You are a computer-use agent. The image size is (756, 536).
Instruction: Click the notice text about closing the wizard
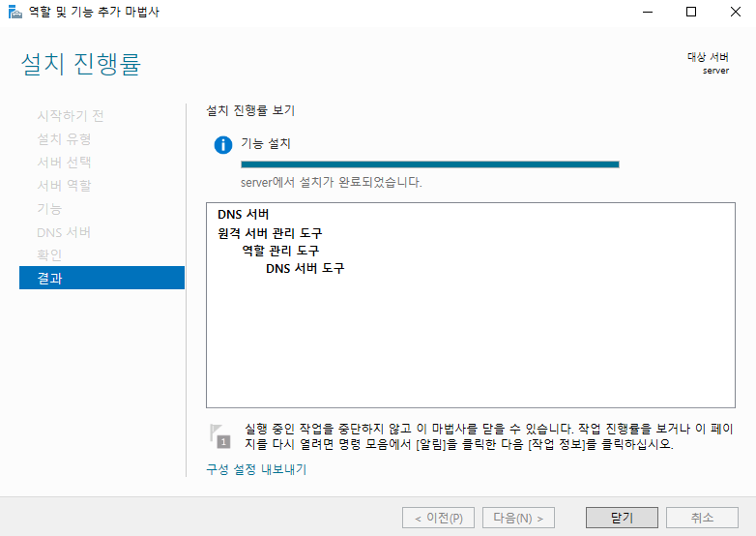pos(488,436)
